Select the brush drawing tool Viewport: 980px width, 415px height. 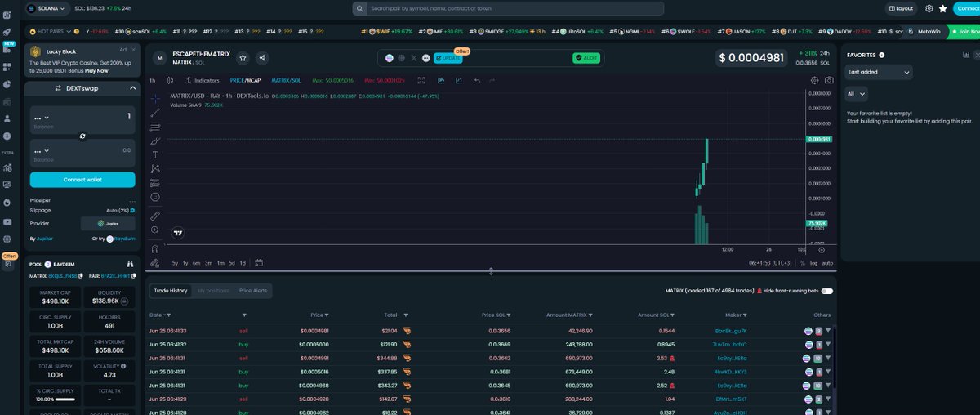coord(155,141)
